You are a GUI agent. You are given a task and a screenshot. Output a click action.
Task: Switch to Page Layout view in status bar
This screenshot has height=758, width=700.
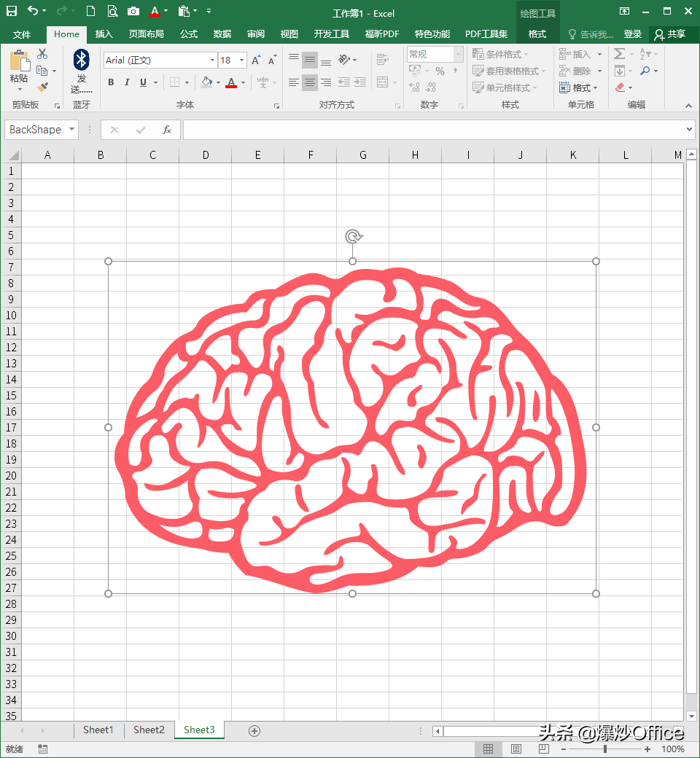pyautogui.click(x=516, y=749)
